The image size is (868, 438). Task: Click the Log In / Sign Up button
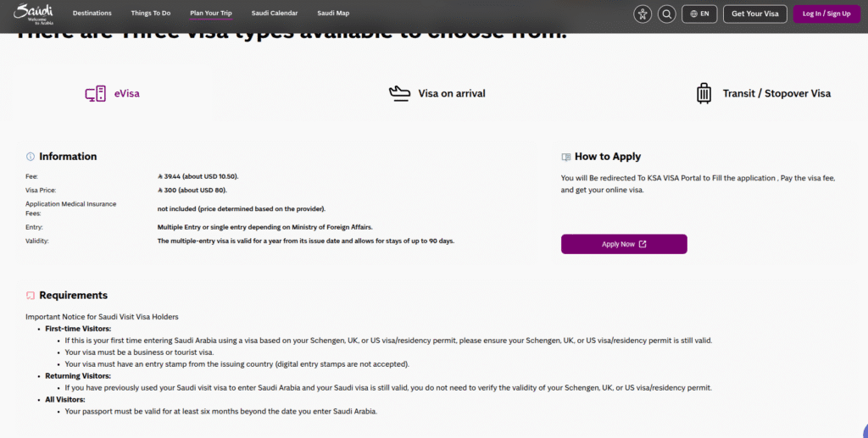[x=826, y=14]
